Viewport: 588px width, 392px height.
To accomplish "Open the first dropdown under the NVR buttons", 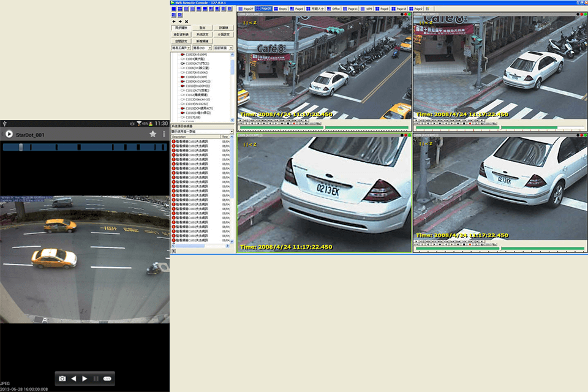I will tap(181, 48).
